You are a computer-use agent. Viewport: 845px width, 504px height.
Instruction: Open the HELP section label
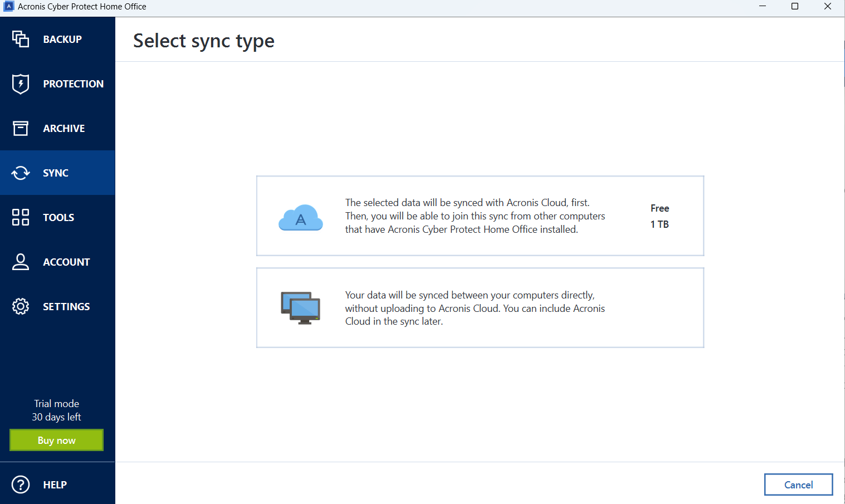coord(55,485)
